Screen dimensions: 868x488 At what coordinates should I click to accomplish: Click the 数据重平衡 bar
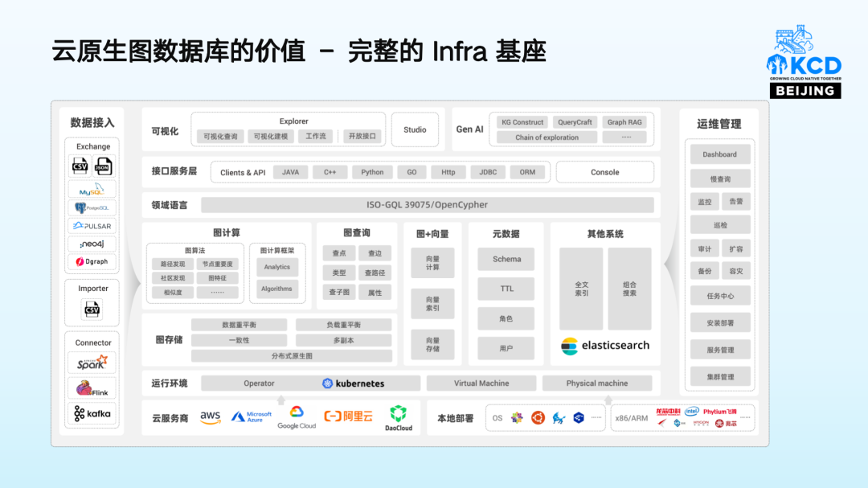pos(240,325)
